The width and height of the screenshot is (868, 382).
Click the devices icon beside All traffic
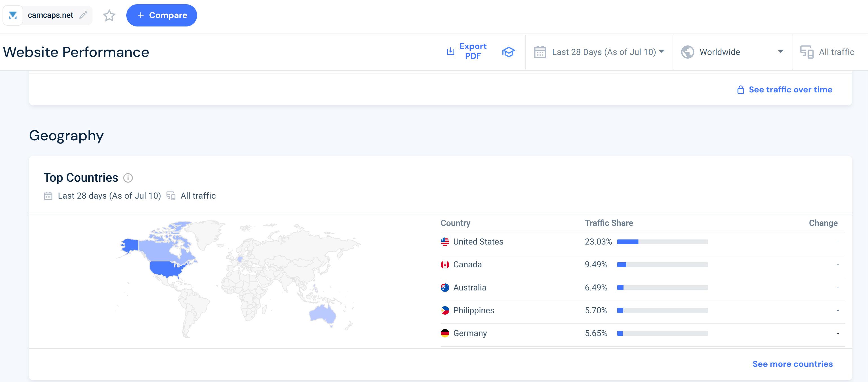(807, 52)
